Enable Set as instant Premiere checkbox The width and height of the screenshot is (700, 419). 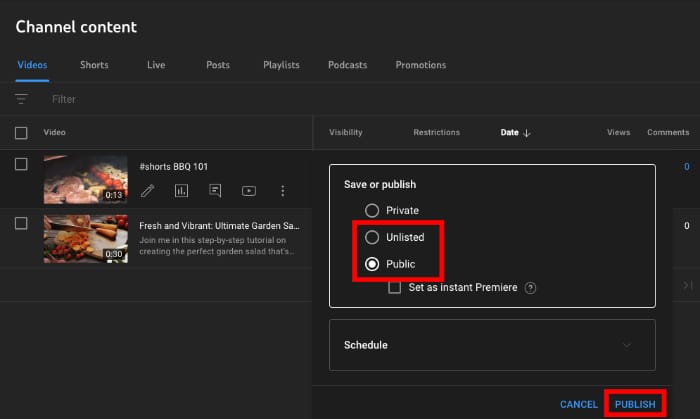click(395, 288)
